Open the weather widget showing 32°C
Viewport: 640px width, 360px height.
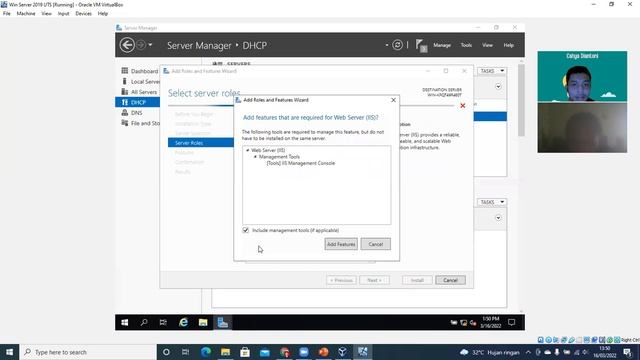(489, 352)
